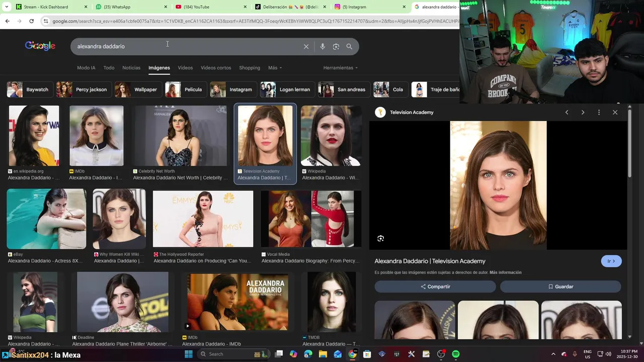
Task: Filter by the Película chip
Action: coord(185,89)
